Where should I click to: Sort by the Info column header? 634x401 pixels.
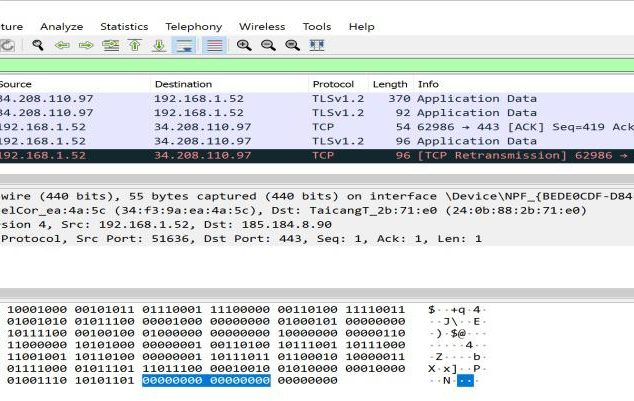(428, 84)
